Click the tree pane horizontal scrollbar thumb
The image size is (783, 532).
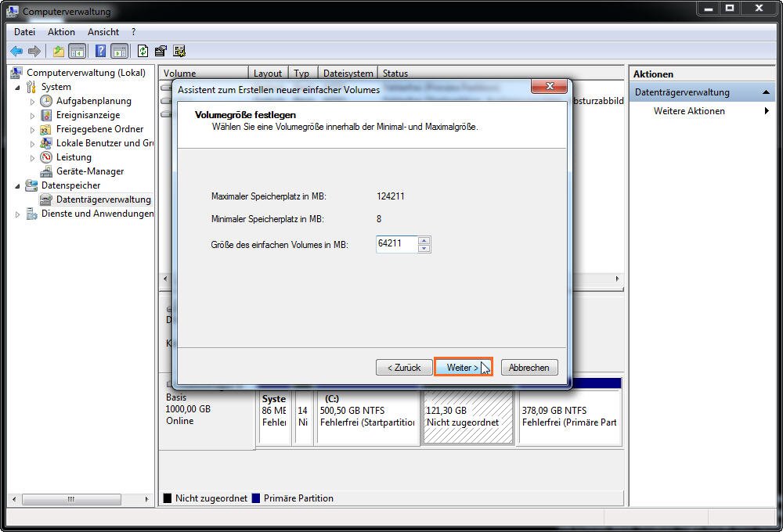click(x=71, y=499)
